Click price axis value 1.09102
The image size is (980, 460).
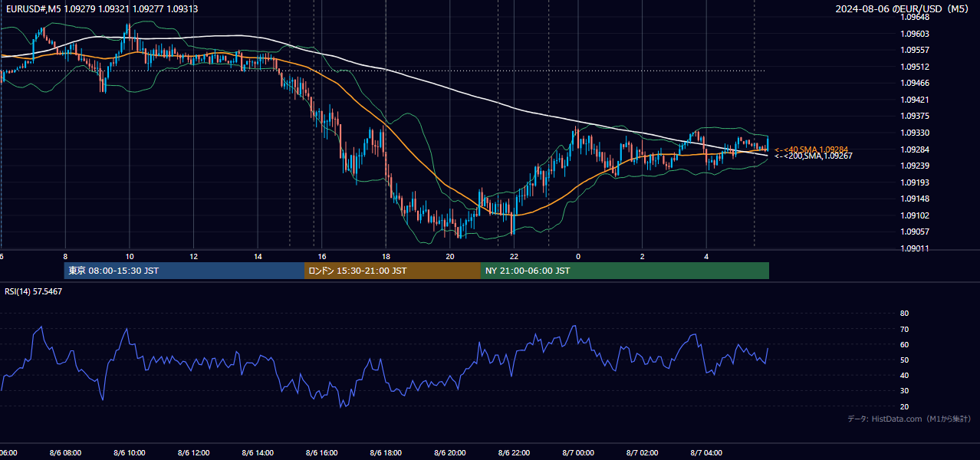[915, 215]
